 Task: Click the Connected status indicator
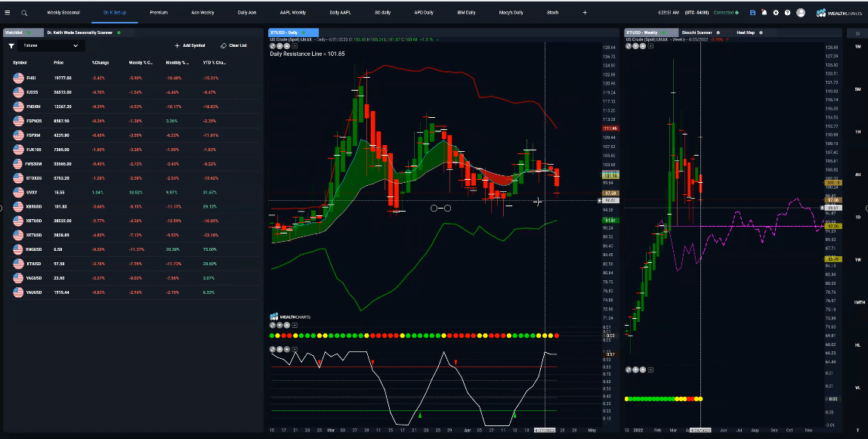[x=726, y=12]
